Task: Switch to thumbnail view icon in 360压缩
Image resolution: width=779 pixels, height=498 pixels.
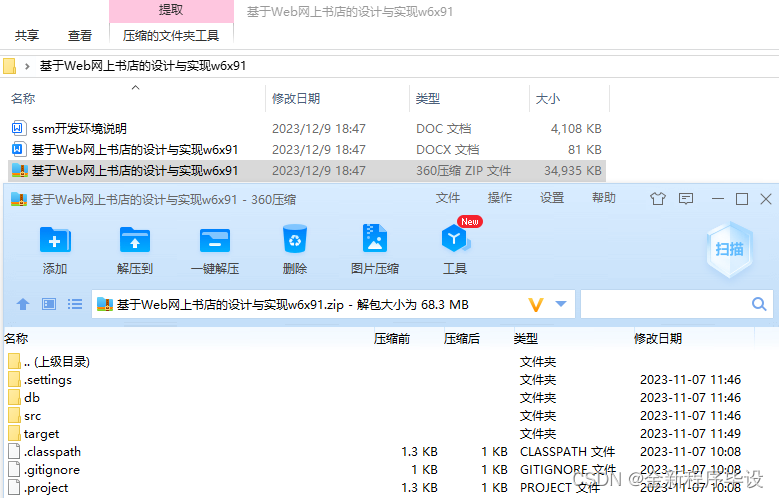Action: pyautogui.click(x=49, y=304)
